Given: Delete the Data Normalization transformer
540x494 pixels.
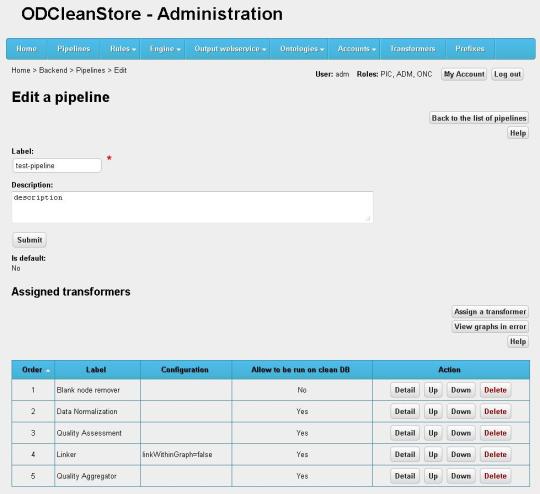Looking at the screenshot, I should pyautogui.click(x=495, y=412).
